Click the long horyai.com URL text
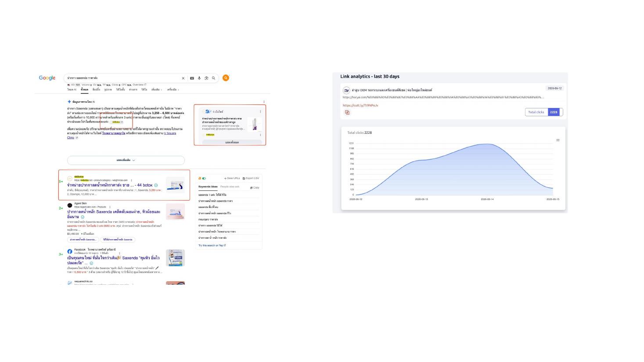 [443, 97]
